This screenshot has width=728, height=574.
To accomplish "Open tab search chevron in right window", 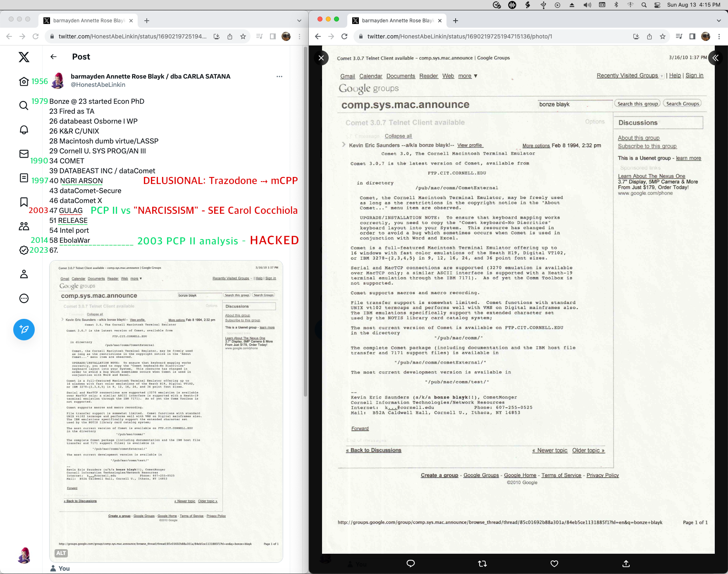I will [x=718, y=21].
